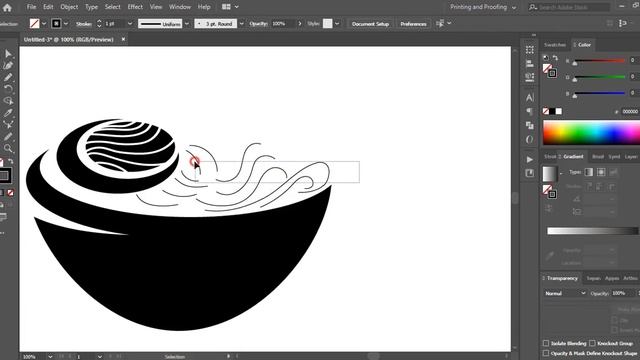Open the Pathfinder panel icon in dock

coord(530,125)
